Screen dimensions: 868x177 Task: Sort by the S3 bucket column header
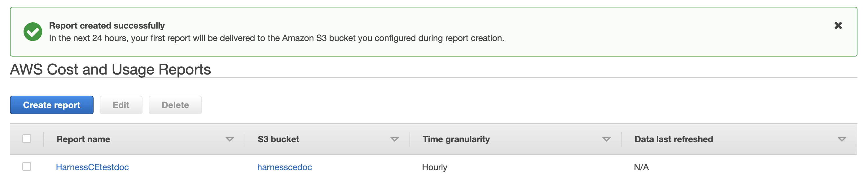tap(278, 139)
